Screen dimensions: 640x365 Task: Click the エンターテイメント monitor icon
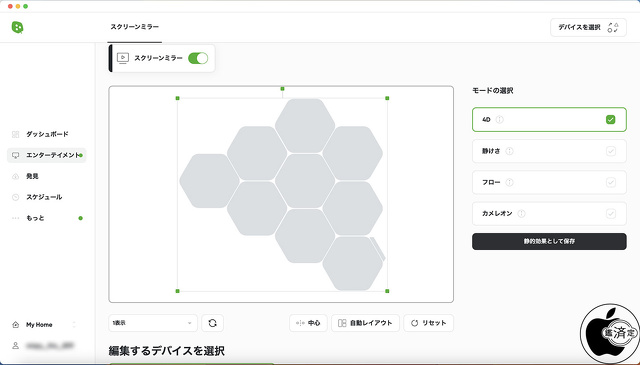click(16, 155)
